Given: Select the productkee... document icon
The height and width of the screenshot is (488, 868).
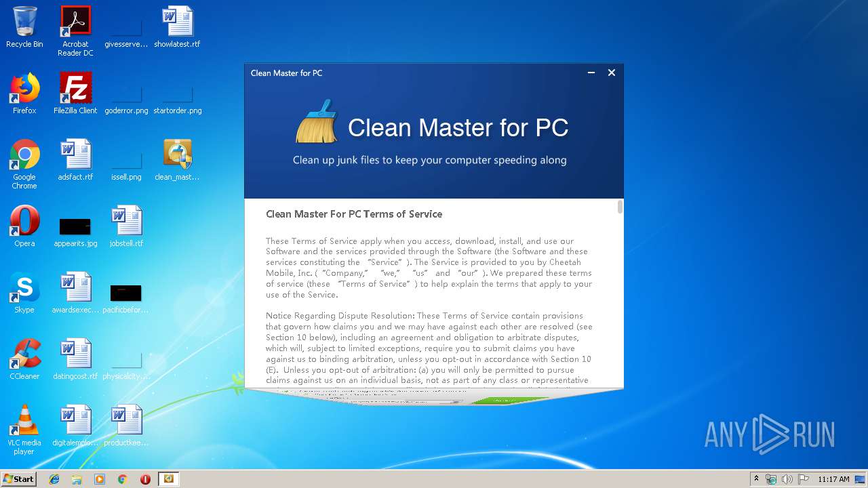Looking at the screenshot, I should (126, 426).
